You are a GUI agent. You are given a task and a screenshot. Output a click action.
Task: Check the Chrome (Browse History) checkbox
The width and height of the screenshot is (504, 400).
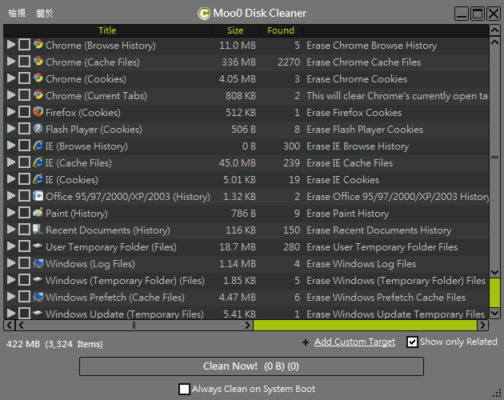(24, 45)
